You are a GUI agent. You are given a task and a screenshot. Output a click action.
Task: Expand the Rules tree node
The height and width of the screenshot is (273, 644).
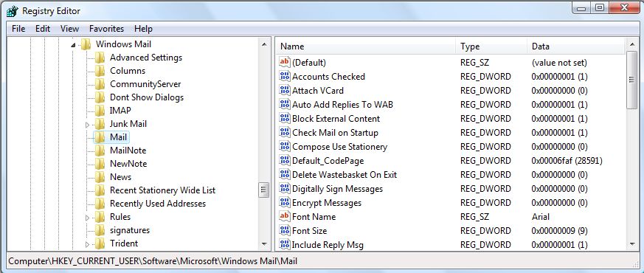(87, 217)
